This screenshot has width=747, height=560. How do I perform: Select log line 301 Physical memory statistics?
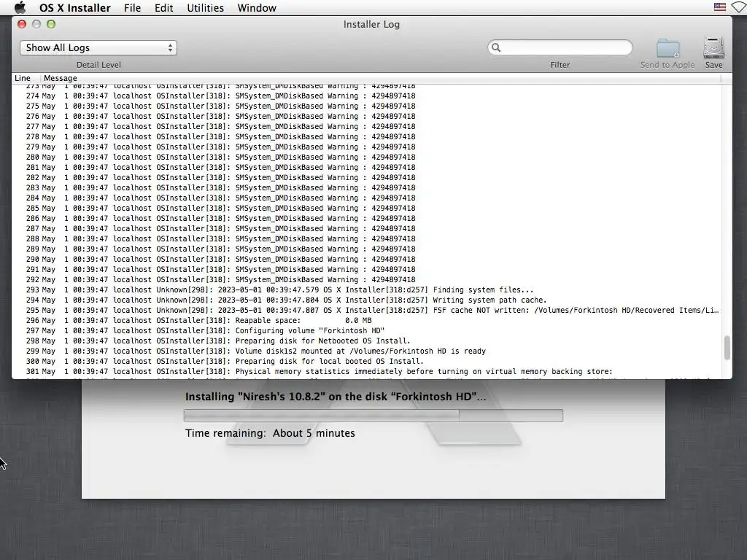coord(367,371)
